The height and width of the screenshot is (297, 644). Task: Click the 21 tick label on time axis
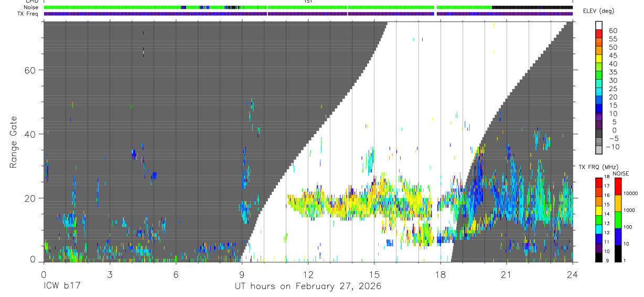(507, 274)
